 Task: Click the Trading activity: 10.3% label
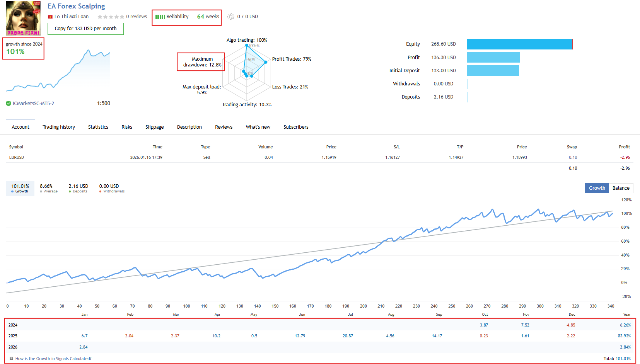(x=247, y=105)
